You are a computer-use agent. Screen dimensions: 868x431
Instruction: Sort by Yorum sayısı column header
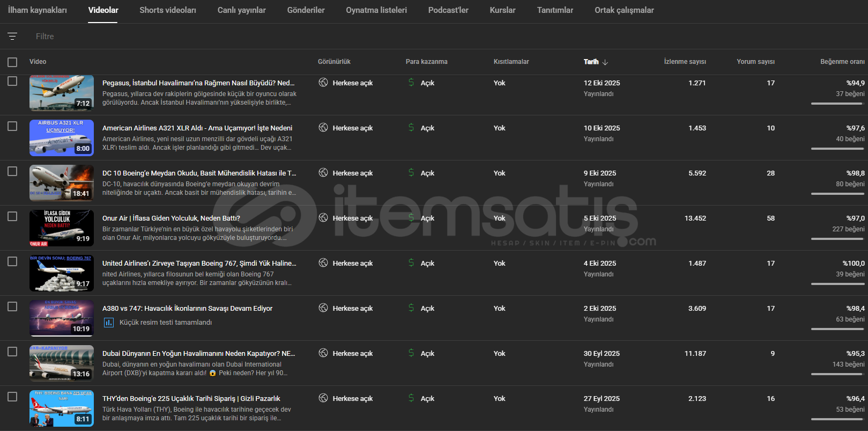pos(755,62)
